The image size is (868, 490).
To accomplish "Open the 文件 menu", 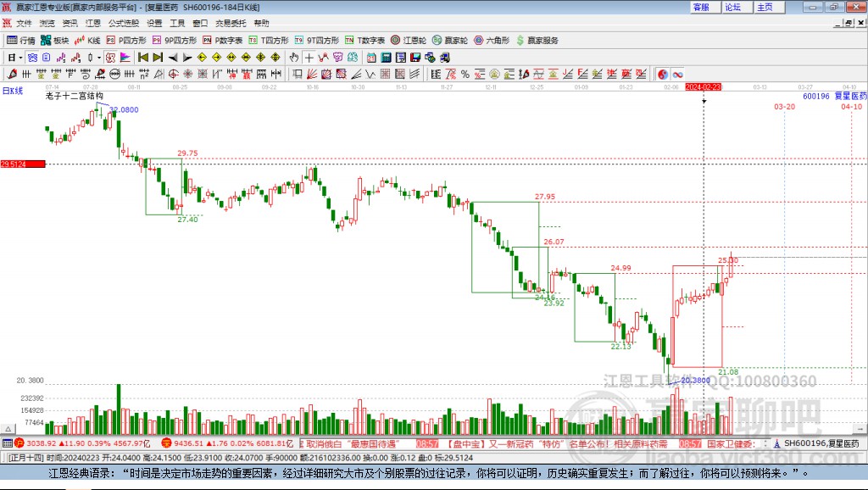I will pyautogui.click(x=24, y=23).
